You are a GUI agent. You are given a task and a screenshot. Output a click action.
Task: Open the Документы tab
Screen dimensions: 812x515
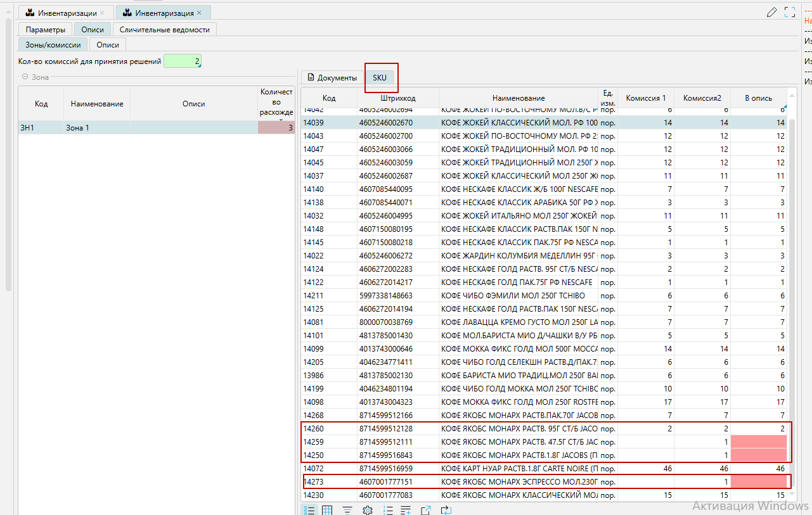[x=332, y=77]
